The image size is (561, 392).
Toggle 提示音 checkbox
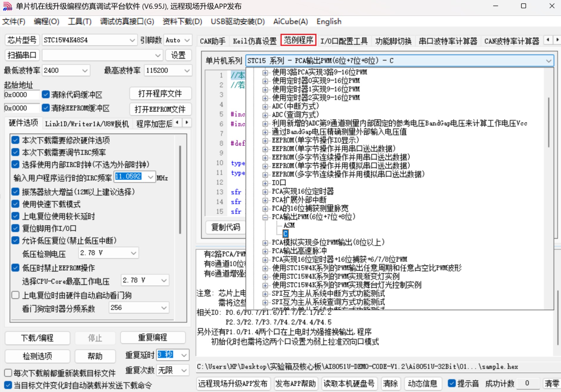(452, 383)
